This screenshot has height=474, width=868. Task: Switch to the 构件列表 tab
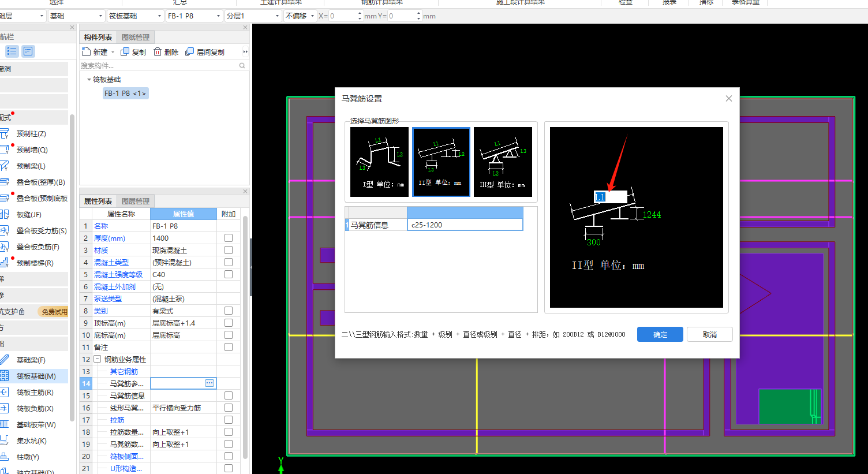98,38
